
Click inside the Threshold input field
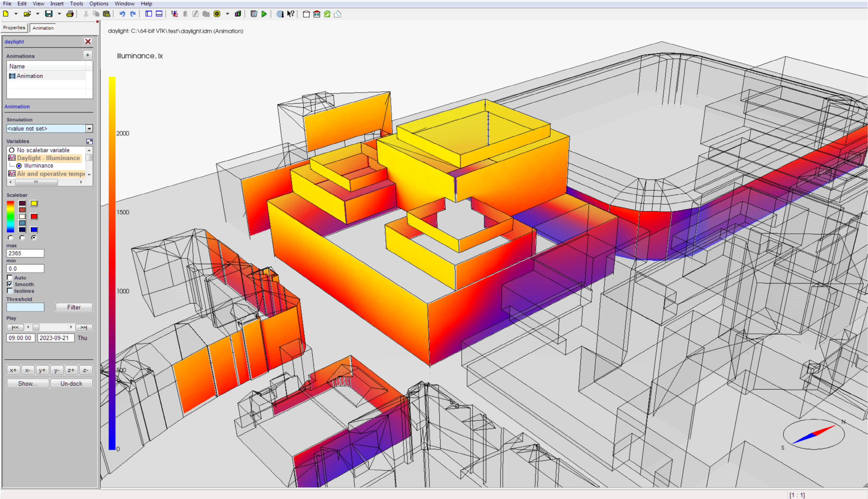pos(25,307)
